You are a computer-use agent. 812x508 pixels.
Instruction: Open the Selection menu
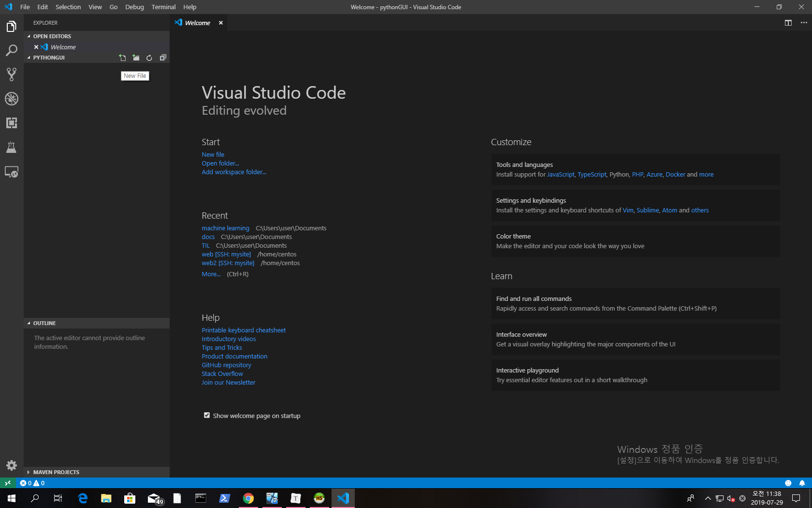[68, 7]
